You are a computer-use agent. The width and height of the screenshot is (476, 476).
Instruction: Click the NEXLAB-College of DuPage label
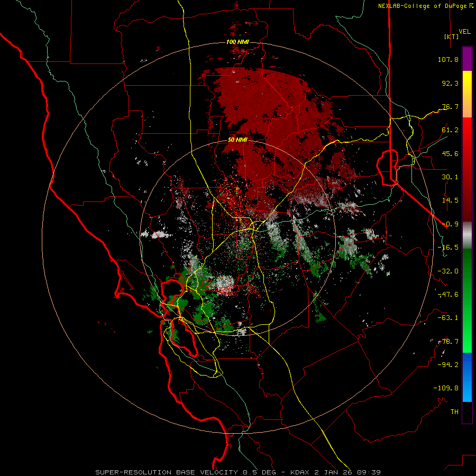click(422, 6)
